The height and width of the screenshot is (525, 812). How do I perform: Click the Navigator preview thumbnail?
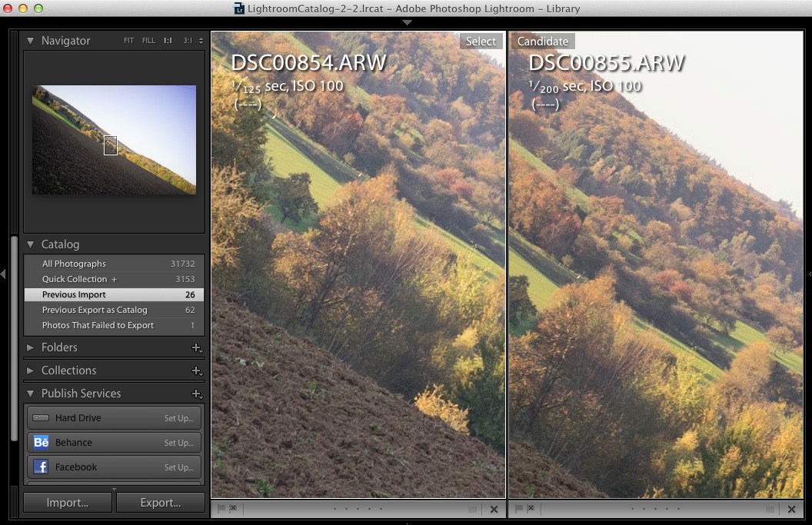(x=114, y=139)
